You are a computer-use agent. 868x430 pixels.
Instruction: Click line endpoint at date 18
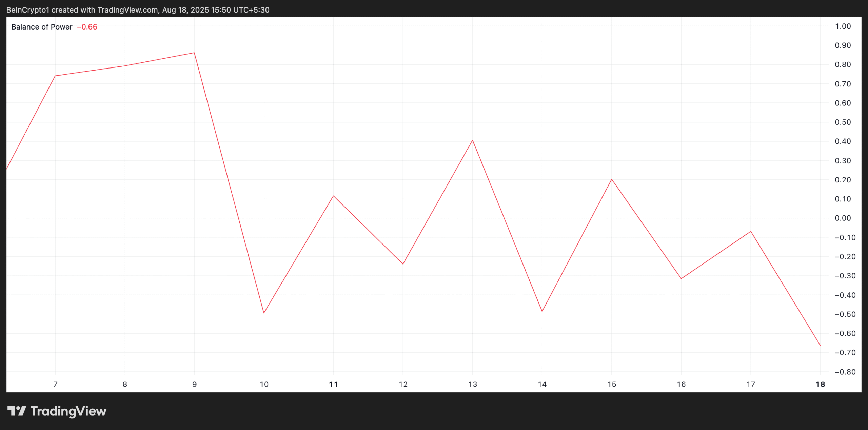coord(820,345)
